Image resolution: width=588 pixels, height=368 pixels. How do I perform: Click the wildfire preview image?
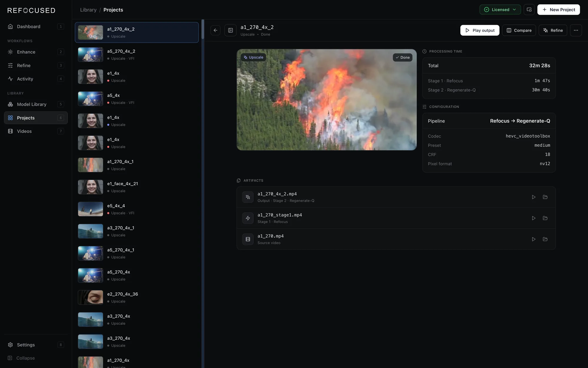coord(327,100)
